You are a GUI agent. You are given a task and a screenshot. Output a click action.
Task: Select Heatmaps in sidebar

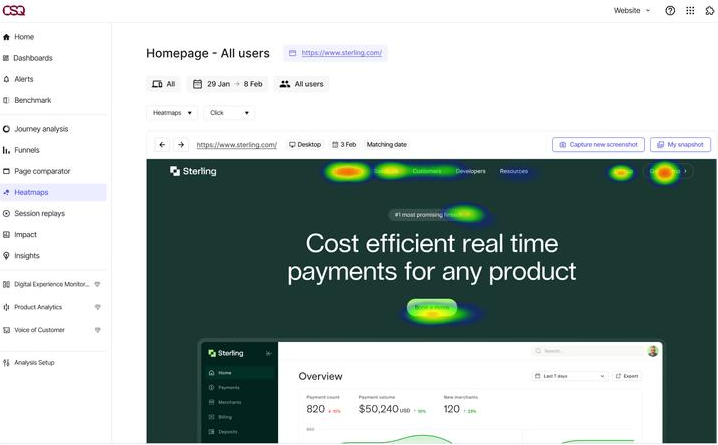(x=54, y=192)
